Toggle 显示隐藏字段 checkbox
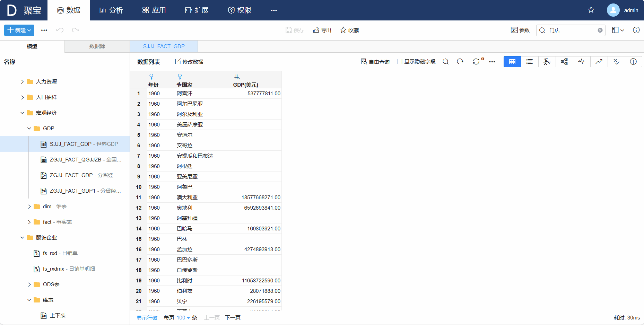This screenshot has width=644, height=325. pyautogui.click(x=399, y=62)
